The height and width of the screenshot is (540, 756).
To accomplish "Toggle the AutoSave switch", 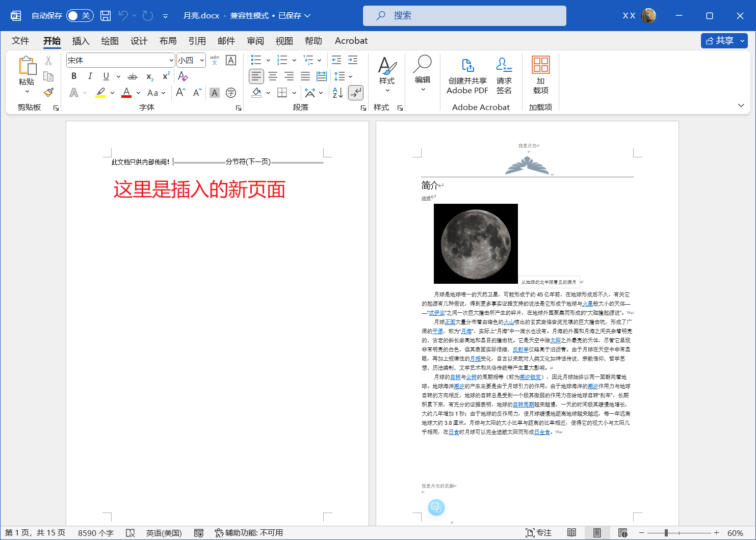I will [x=80, y=16].
